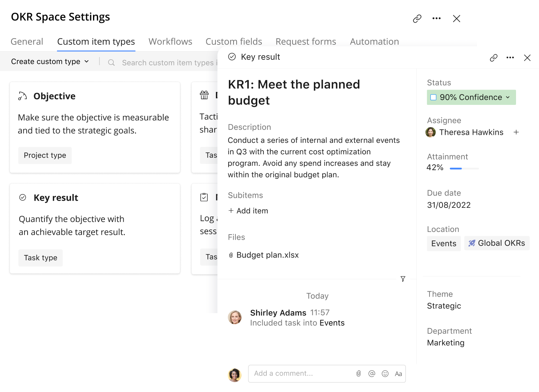Viewport: 539px width, 392px height.
Task: Expand the 90% Confidence status dropdown
Action: click(508, 98)
